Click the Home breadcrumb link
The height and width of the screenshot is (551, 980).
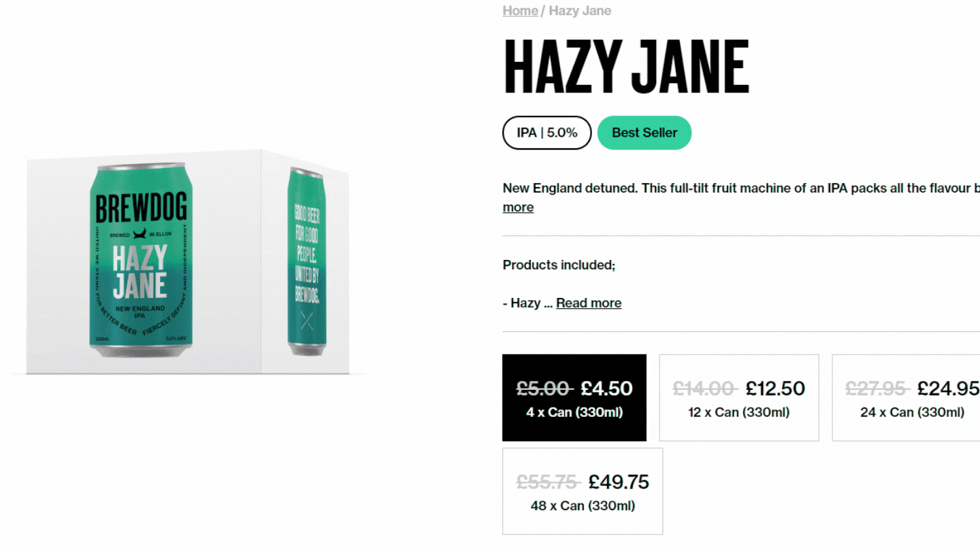pyautogui.click(x=520, y=11)
